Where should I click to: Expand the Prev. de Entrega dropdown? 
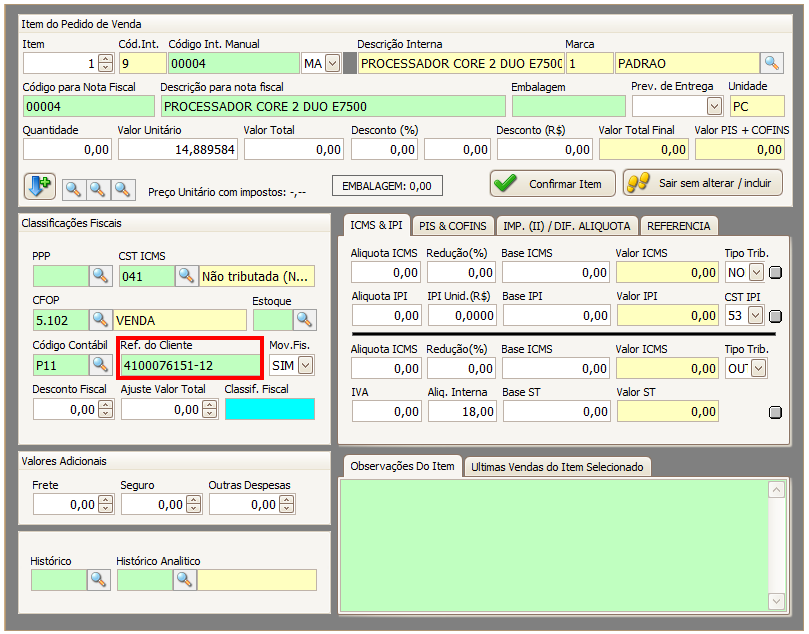click(x=714, y=106)
